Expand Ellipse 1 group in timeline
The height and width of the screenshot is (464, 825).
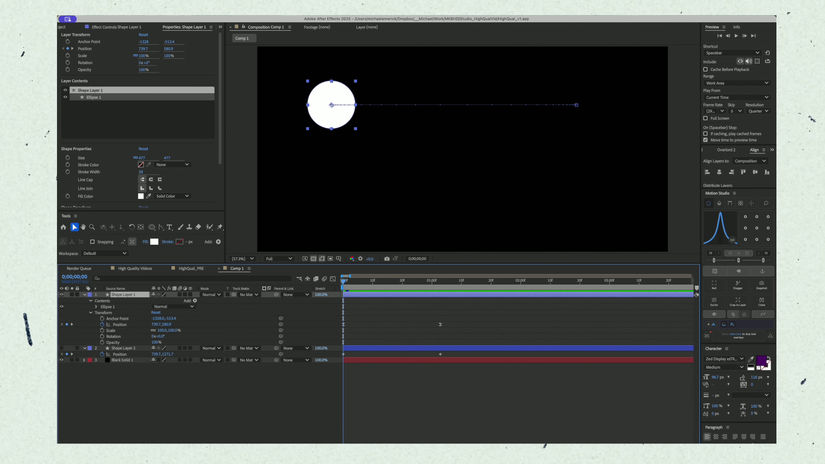click(96, 307)
